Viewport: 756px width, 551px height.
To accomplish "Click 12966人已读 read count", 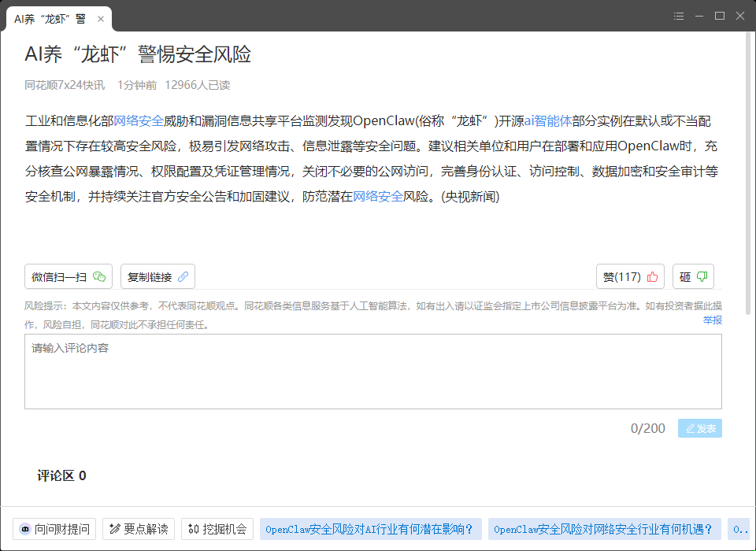I will tap(197, 85).
